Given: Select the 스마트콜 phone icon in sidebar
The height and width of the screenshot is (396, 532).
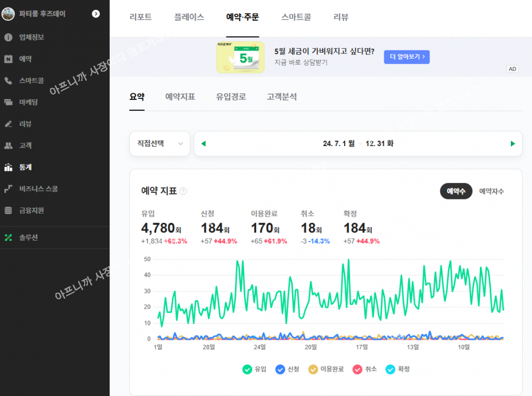Looking at the screenshot, I should [x=8, y=80].
